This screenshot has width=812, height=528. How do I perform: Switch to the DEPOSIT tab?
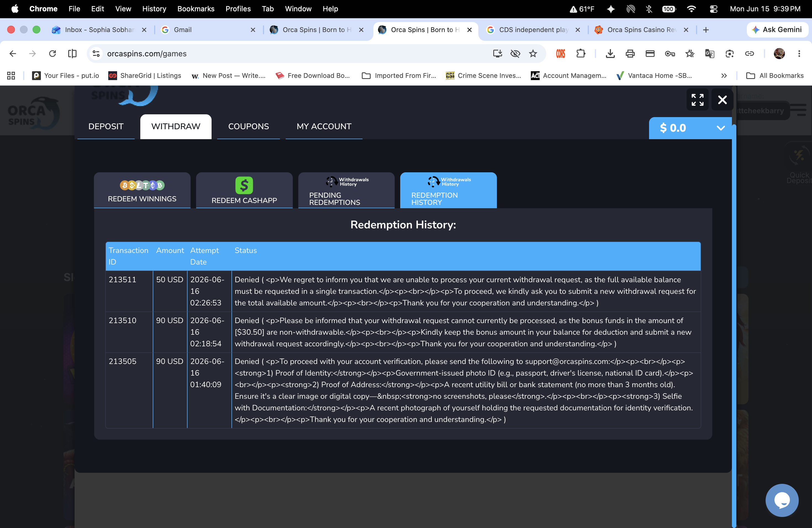coord(106,126)
